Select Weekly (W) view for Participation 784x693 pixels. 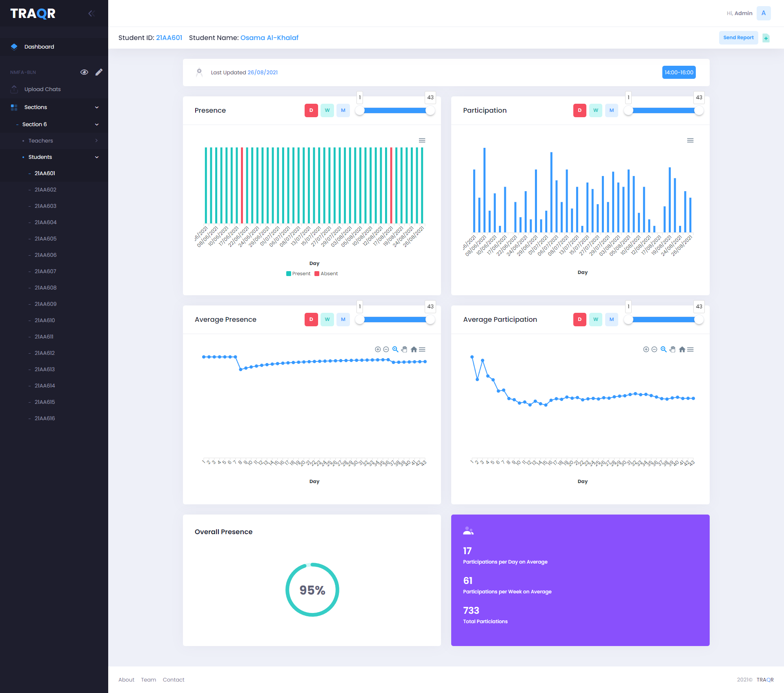pyautogui.click(x=596, y=110)
